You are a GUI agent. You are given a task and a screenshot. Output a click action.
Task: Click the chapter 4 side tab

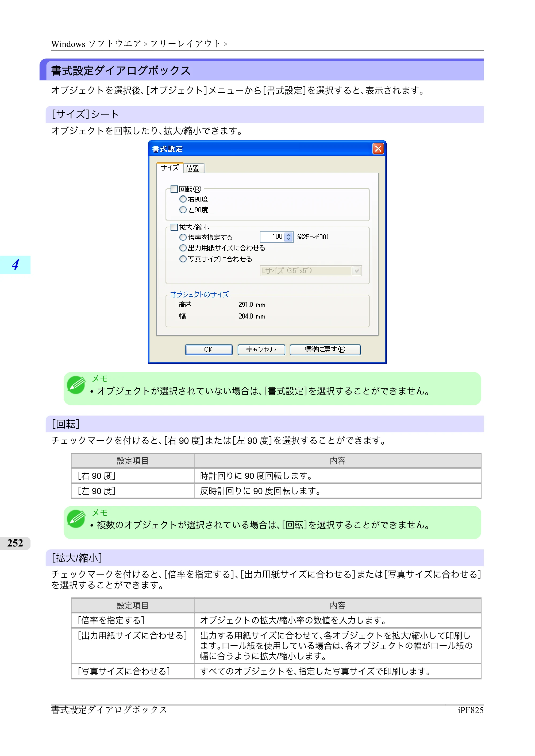tap(15, 265)
